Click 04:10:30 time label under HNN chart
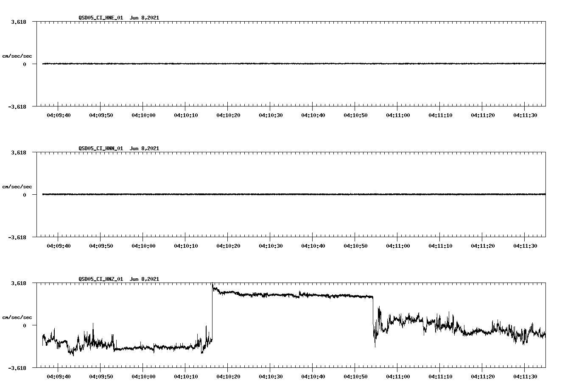 [x=271, y=246]
